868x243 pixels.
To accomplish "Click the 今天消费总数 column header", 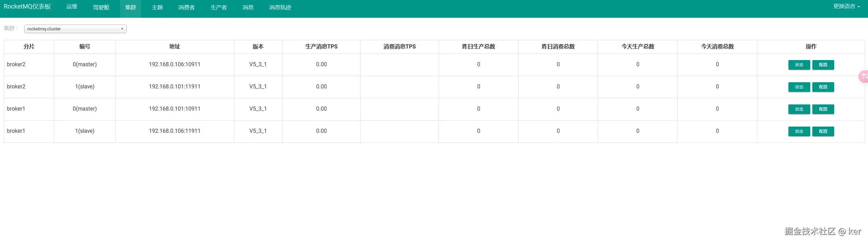I will pyautogui.click(x=717, y=47).
